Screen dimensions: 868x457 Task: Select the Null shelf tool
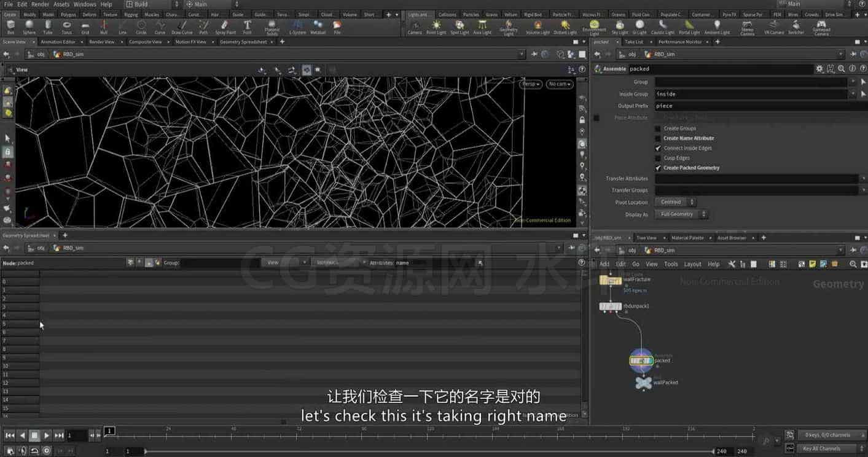pyautogui.click(x=104, y=27)
